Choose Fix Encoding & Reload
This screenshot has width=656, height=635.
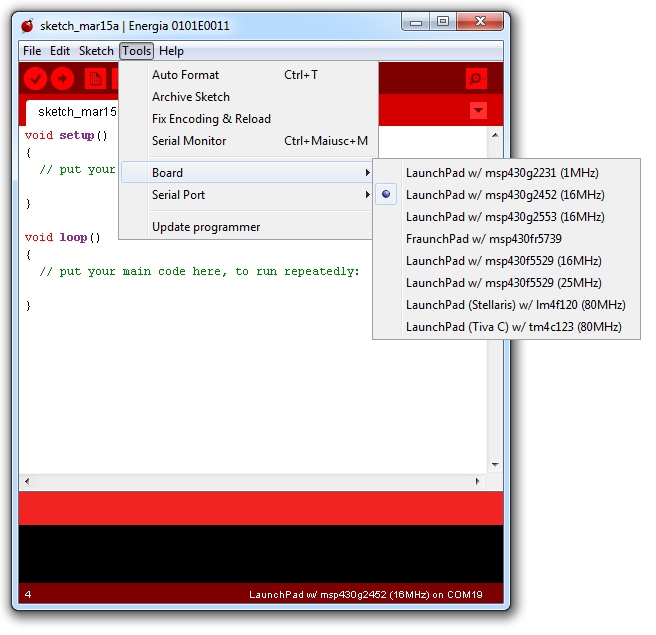coord(249,119)
